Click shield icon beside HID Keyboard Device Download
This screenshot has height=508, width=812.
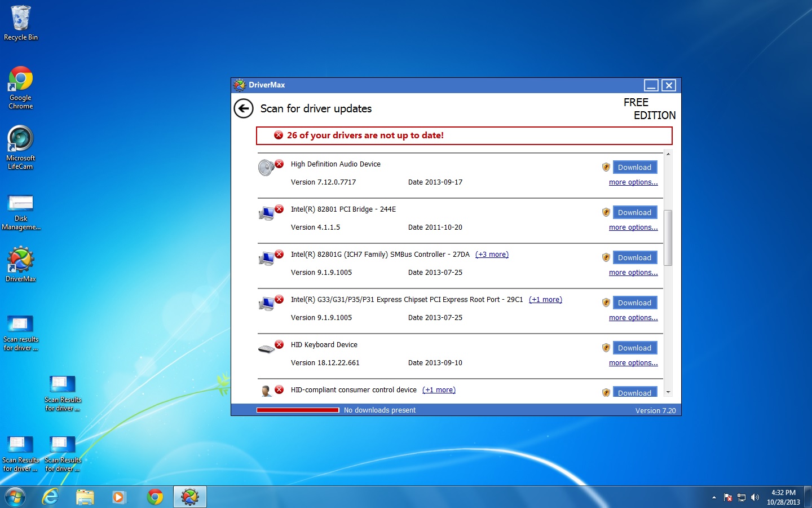(x=606, y=348)
